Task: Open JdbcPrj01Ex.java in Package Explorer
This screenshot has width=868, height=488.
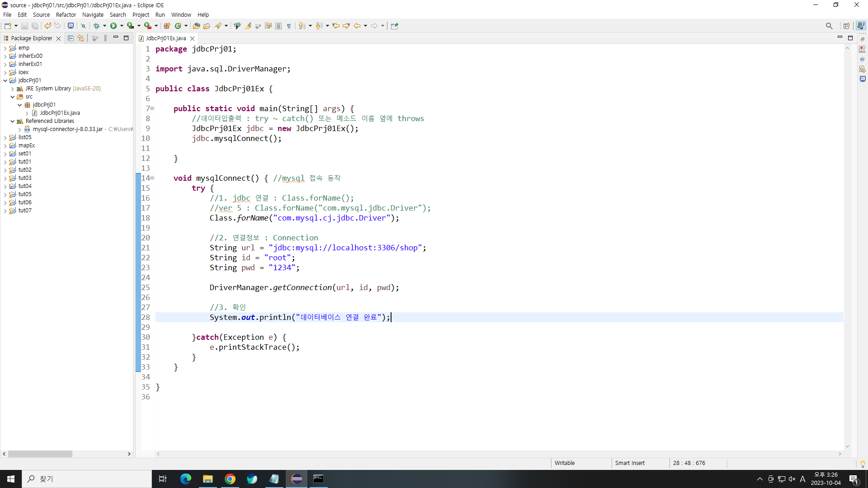Action: [x=60, y=113]
